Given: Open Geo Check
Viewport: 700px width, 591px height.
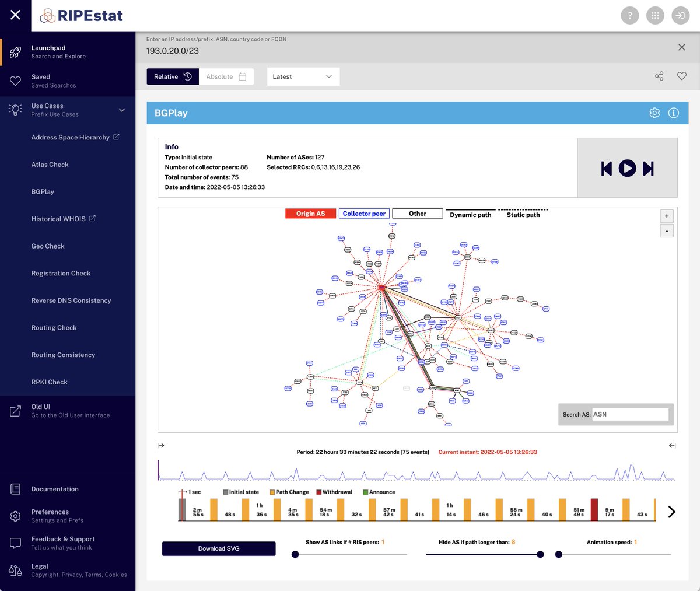Looking at the screenshot, I should (x=48, y=246).
